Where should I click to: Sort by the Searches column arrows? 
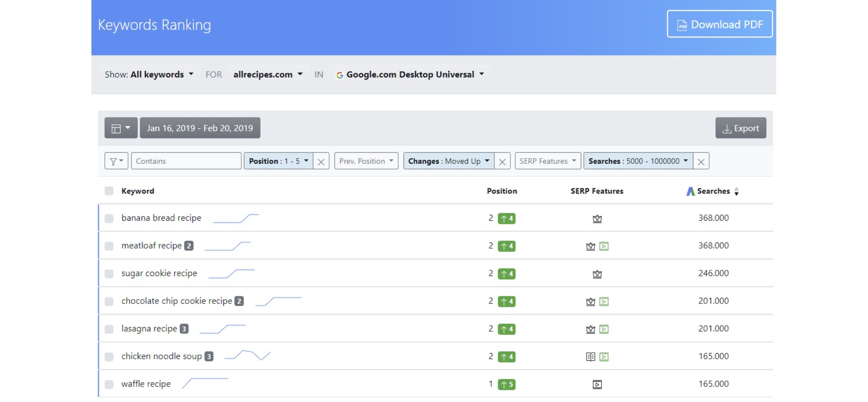tap(737, 191)
